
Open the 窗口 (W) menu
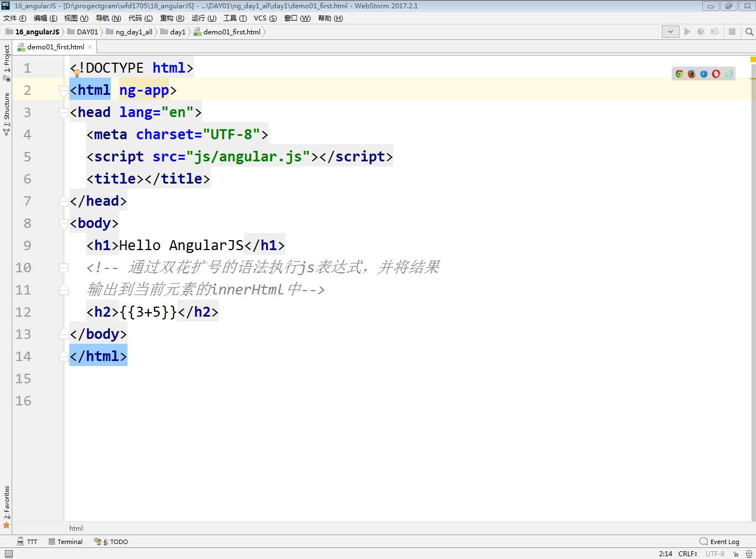297,18
